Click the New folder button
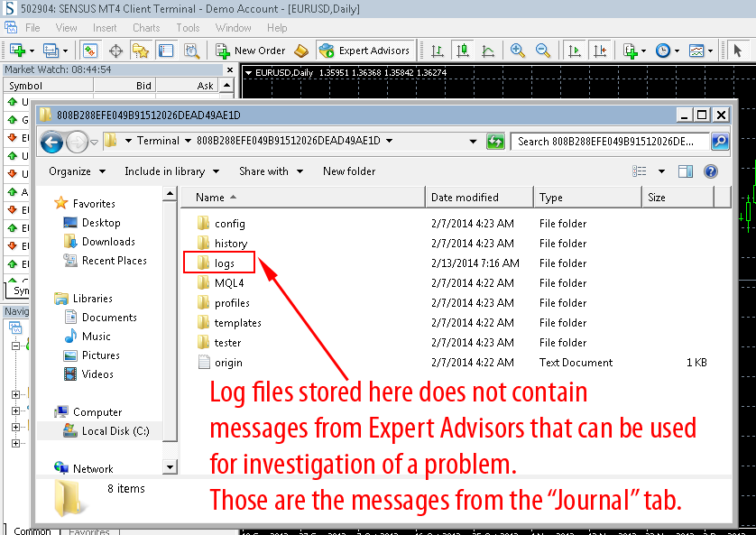The image size is (756, 535). pos(349,171)
